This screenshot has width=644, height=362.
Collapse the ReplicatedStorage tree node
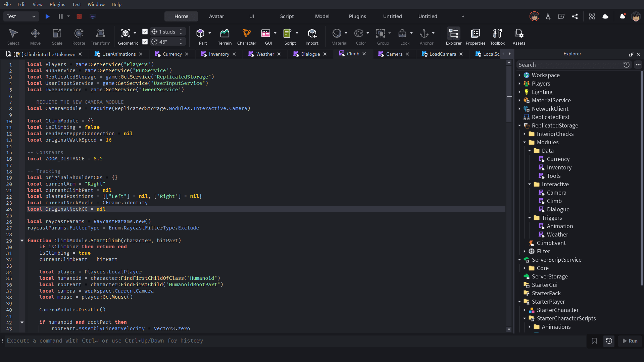pyautogui.click(x=519, y=125)
